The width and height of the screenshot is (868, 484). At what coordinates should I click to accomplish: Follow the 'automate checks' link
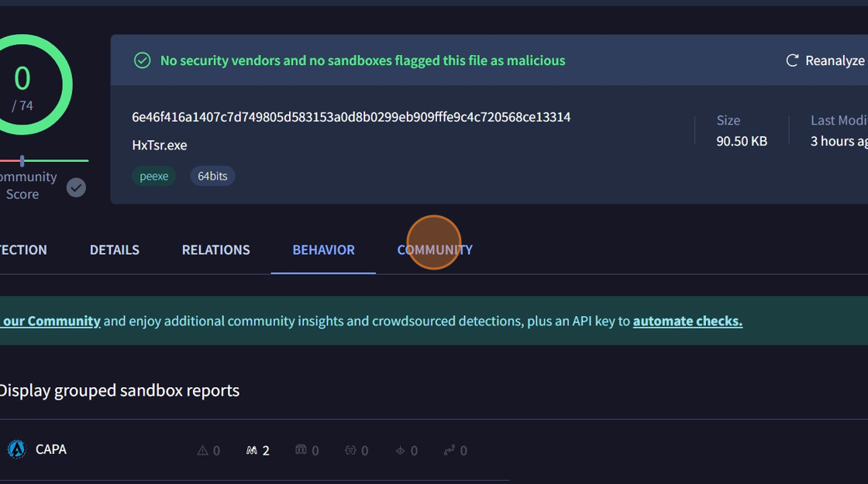[687, 321]
